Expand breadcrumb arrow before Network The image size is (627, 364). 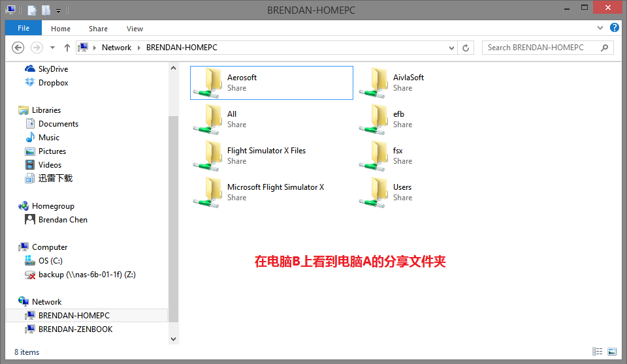point(95,48)
